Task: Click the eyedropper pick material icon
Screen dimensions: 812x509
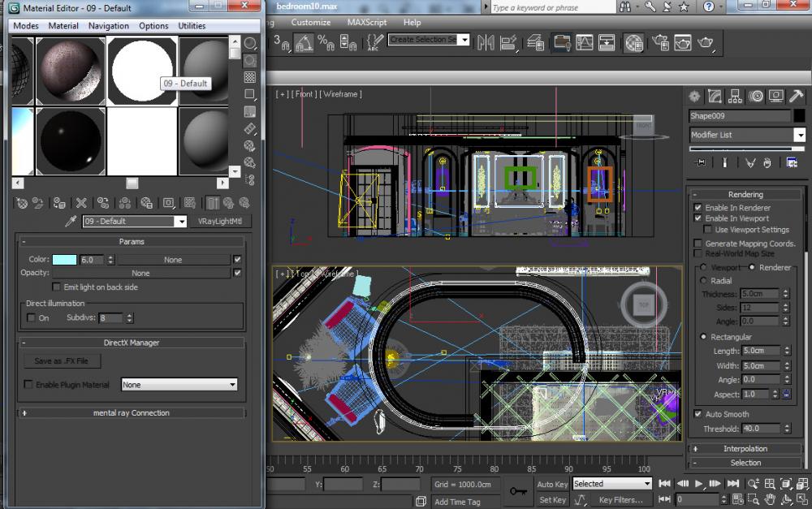Action: tap(71, 221)
